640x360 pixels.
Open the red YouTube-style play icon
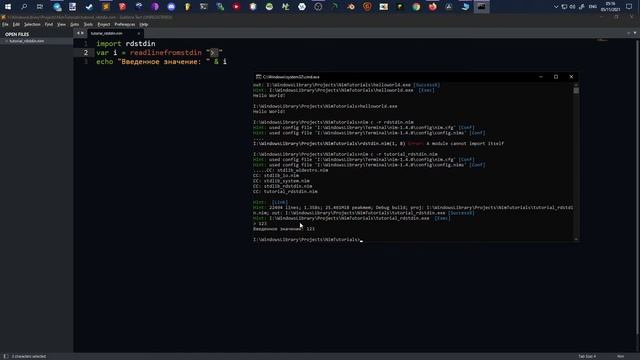coord(236,7)
